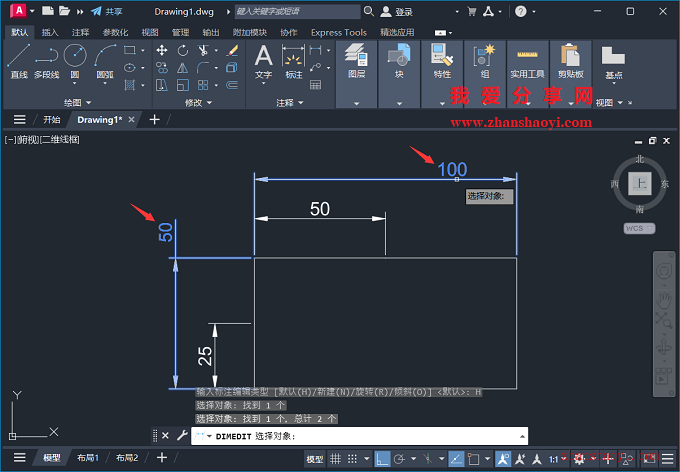Activate the Trim scissors tool
The image size is (680, 472).
coord(203,50)
